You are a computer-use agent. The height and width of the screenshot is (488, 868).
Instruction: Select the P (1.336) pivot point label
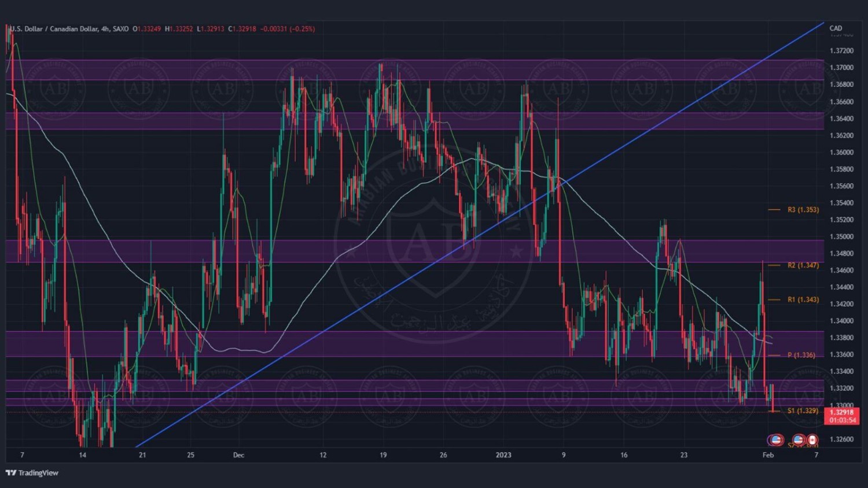point(801,355)
